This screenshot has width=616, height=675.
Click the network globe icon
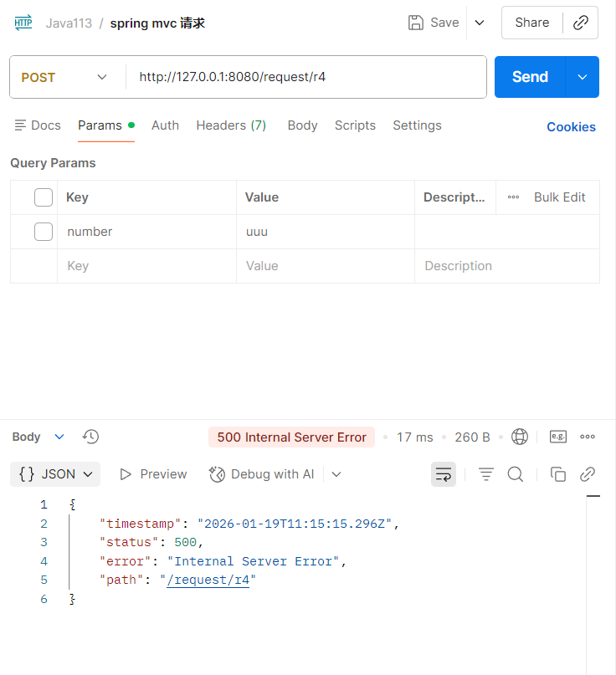click(x=520, y=437)
